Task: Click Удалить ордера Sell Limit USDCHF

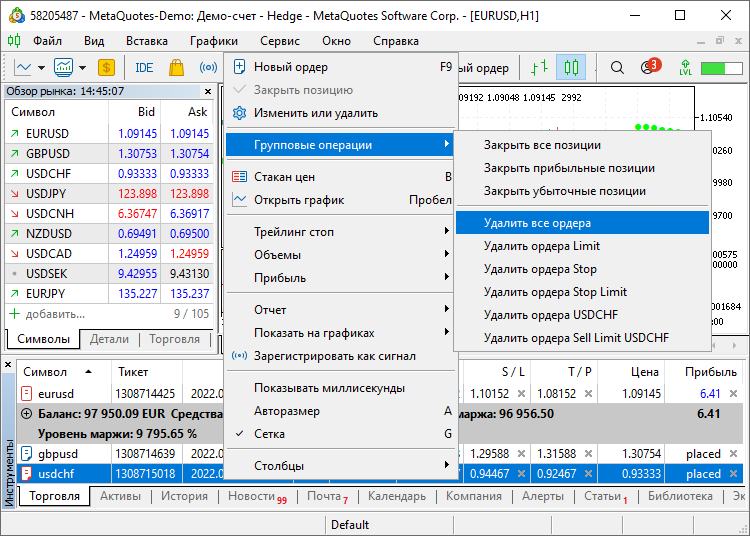Action: [582, 338]
